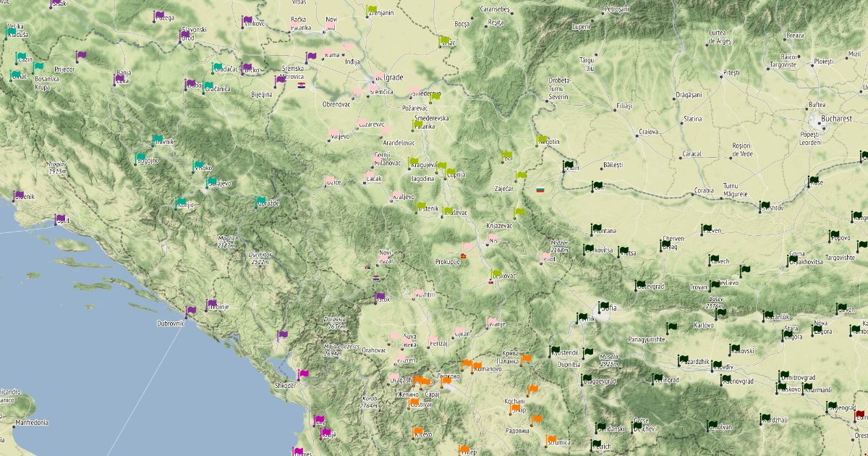This screenshot has width=868, height=456.
Task: Click the orange flag at Kriva Palanka
Action: 526,358
